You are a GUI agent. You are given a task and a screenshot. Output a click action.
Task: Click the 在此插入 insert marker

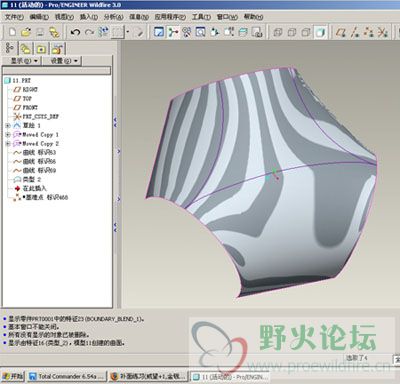[30, 189]
